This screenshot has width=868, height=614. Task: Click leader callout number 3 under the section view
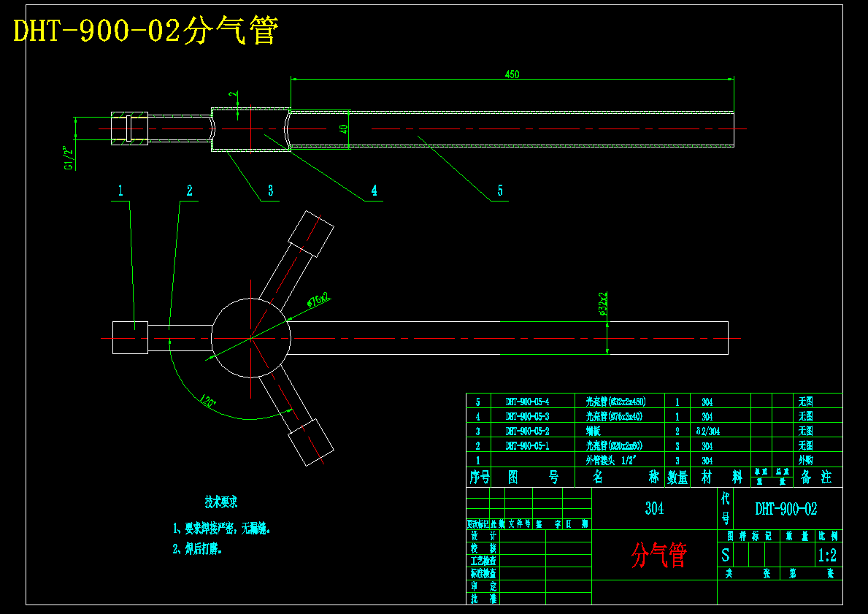click(x=270, y=191)
